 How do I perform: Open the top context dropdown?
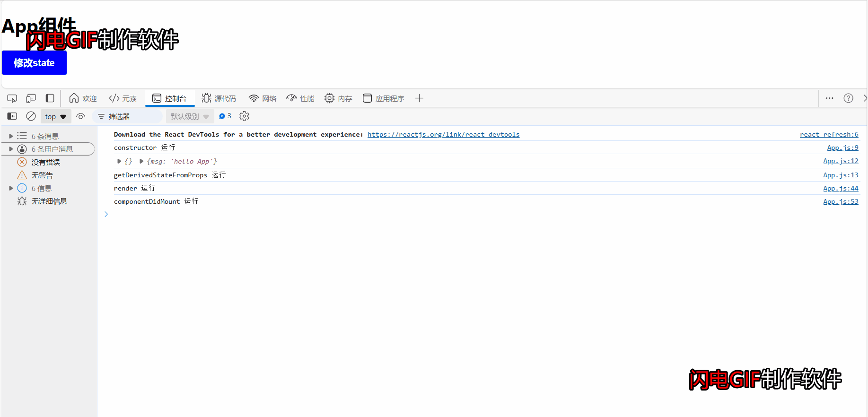click(x=56, y=117)
